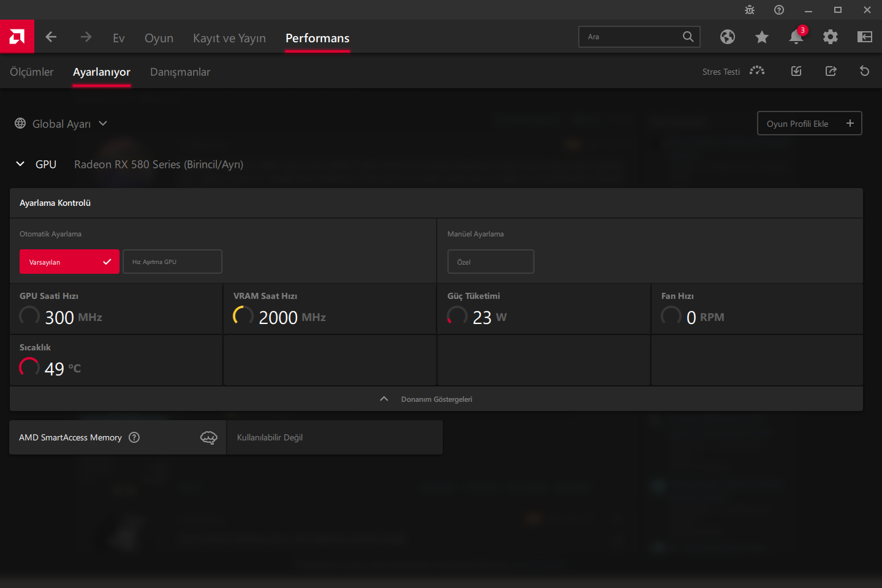The image size is (882, 588).
Task: Maximize the Radeon Software window
Action: (x=838, y=10)
